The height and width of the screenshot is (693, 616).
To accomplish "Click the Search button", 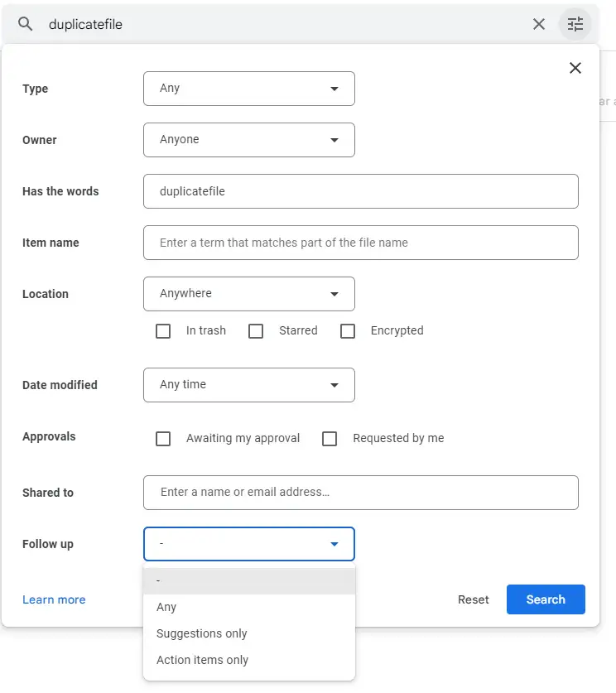I will [546, 599].
